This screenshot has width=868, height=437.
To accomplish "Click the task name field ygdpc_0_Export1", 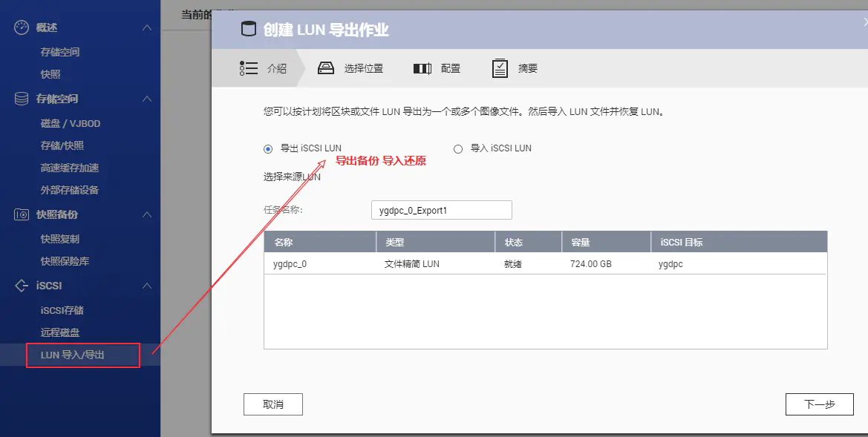I will (x=441, y=210).
